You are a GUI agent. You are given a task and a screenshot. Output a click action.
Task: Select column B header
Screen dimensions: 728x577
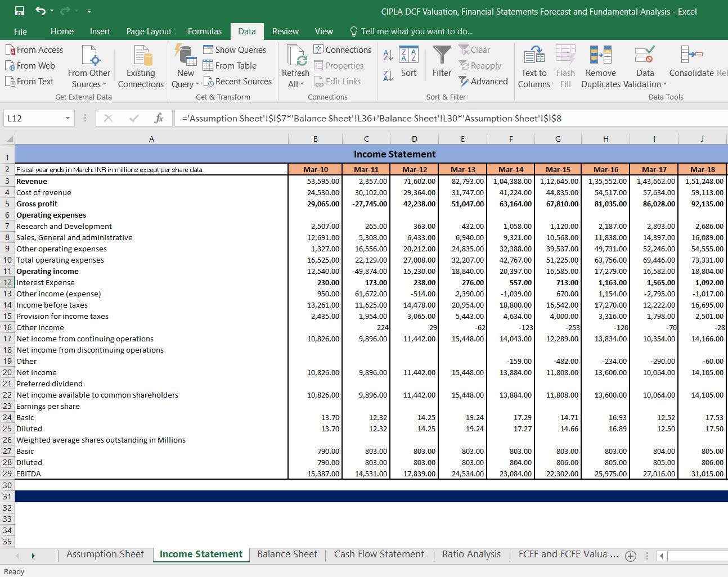click(316, 139)
